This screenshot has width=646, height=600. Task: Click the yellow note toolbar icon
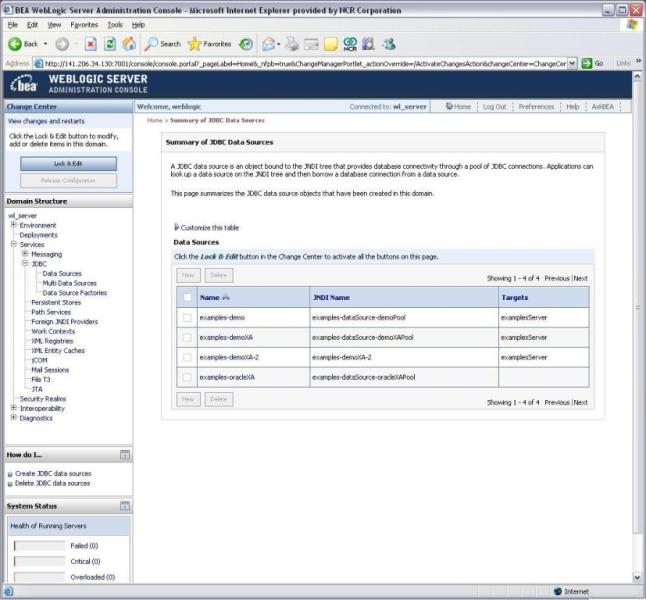pos(330,44)
